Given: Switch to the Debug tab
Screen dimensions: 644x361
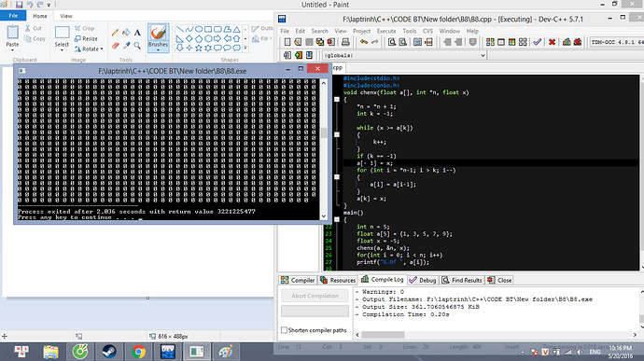Looking at the screenshot, I should [423, 280].
